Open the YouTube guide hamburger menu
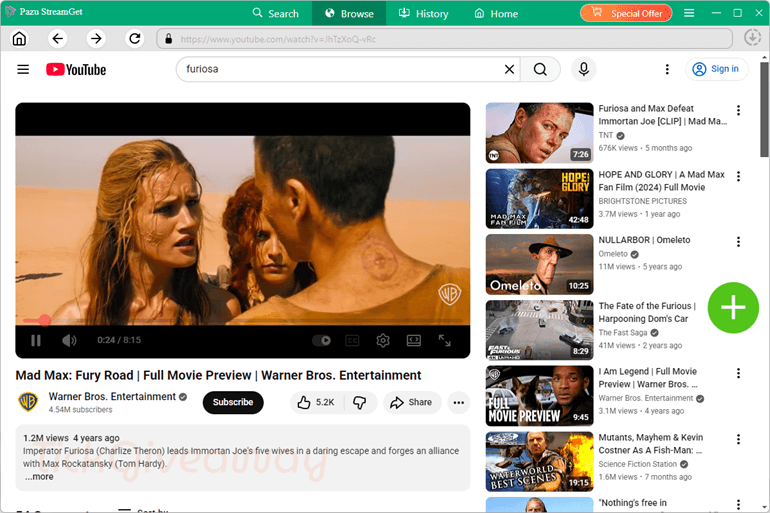 [23, 69]
